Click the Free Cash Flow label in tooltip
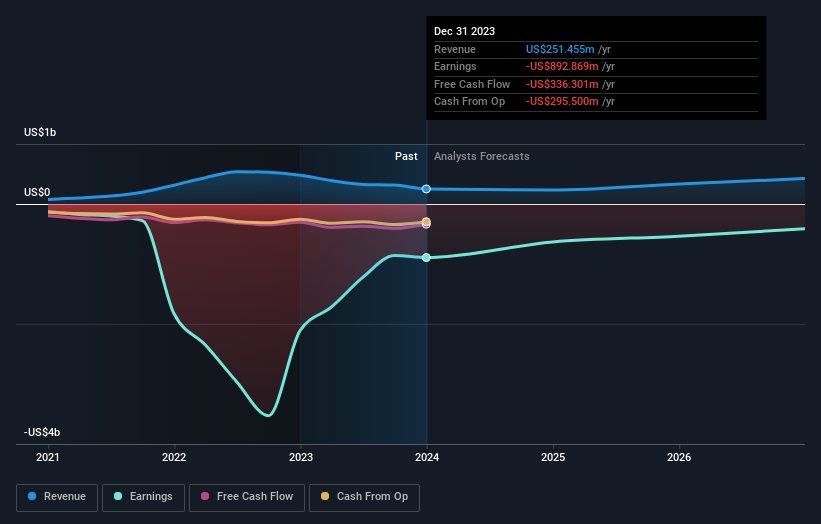 pyautogui.click(x=472, y=84)
